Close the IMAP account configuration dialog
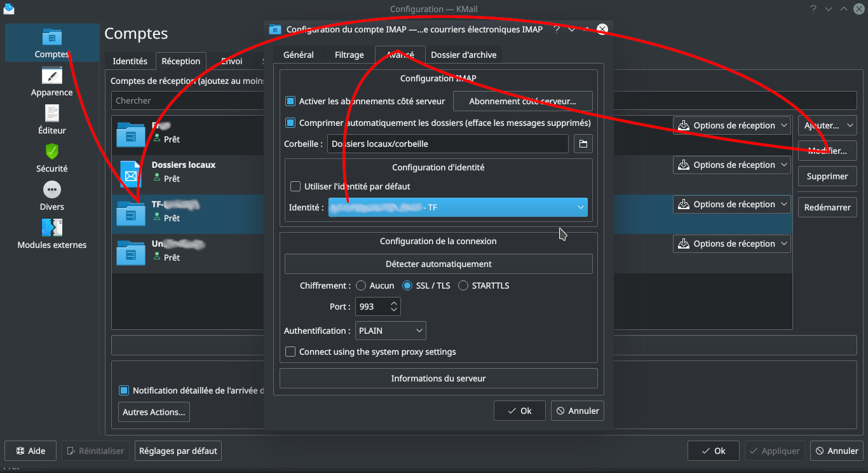The image size is (868, 473). click(602, 29)
